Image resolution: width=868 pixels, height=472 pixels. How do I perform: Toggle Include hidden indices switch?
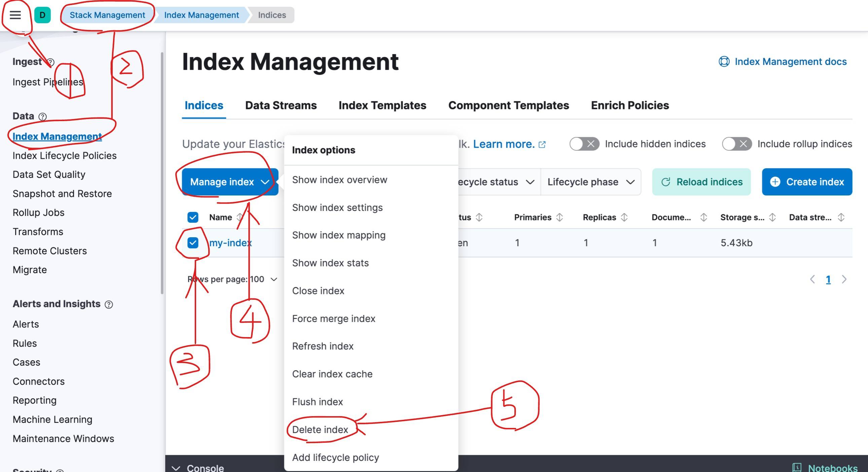click(x=584, y=144)
